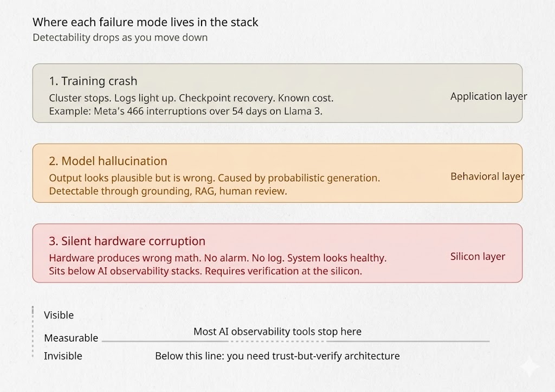The image size is (555, 392).
Task: Select the "2. Model hallucination" heading
Action: pyautogui.click(x=108, y=161)
